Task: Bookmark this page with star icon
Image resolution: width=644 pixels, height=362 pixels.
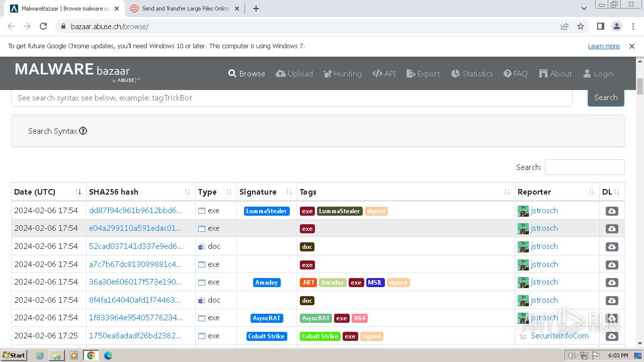Action: pyautogui.click(x=581, y=26)
